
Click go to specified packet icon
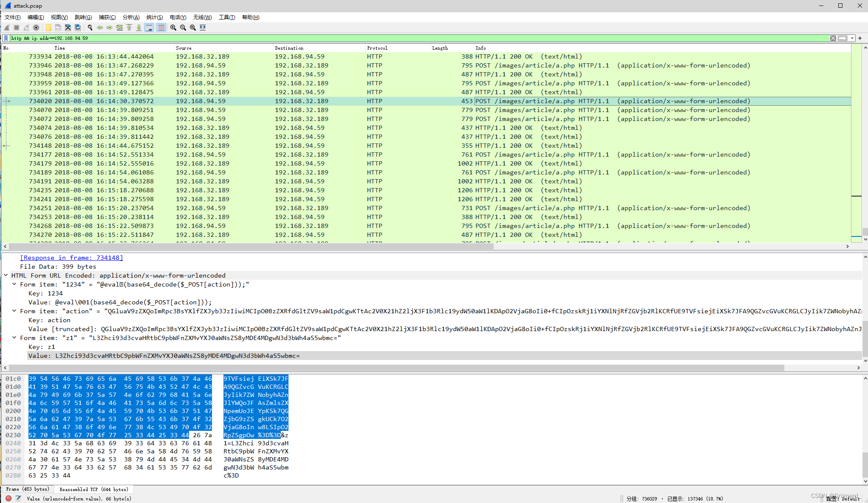(119, 28)
